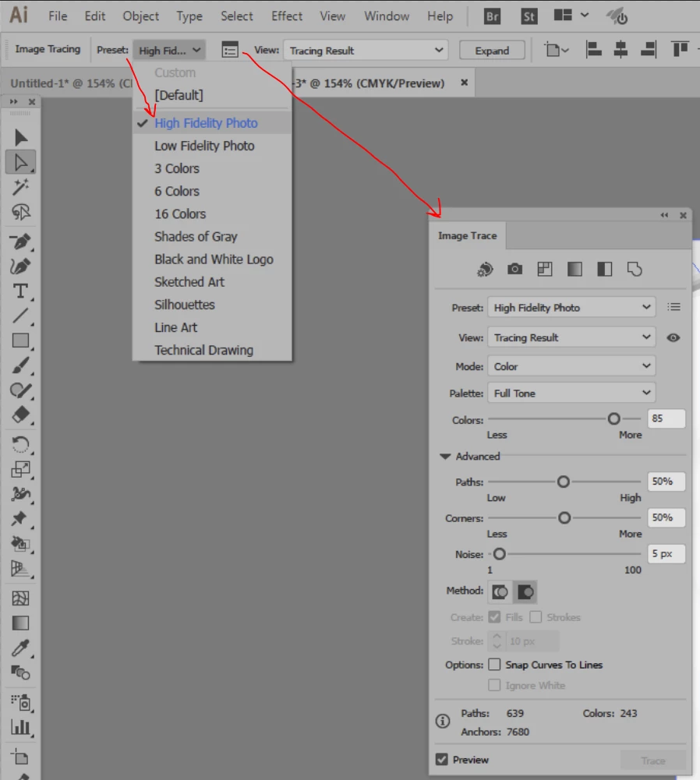The image size is (700, 780).
Task: Open Bridge via the Br icon
Action: (492, 17)
